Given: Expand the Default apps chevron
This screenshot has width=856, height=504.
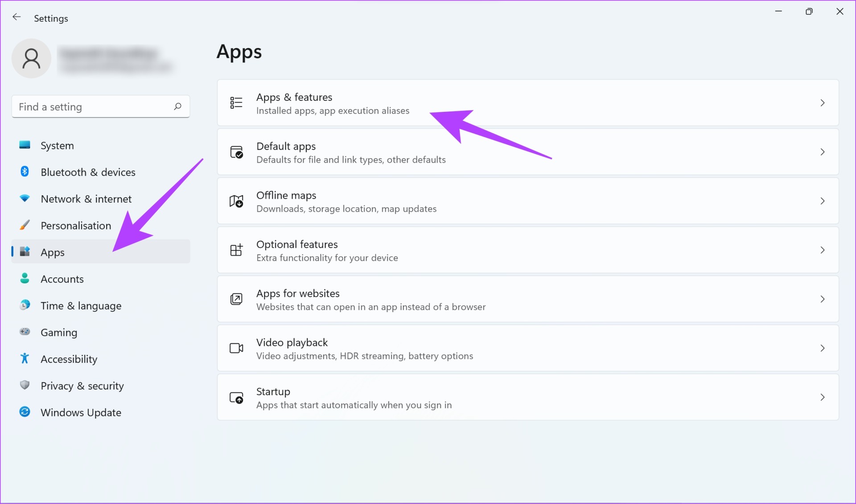Looking at the screenshot, I should click(x=823, y=152).
